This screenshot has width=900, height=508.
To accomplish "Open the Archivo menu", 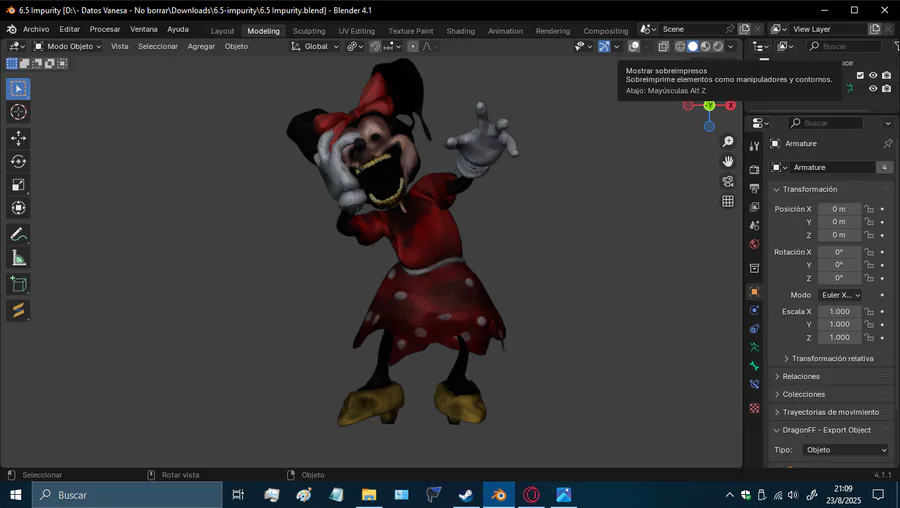I will [x=36, y=29].
